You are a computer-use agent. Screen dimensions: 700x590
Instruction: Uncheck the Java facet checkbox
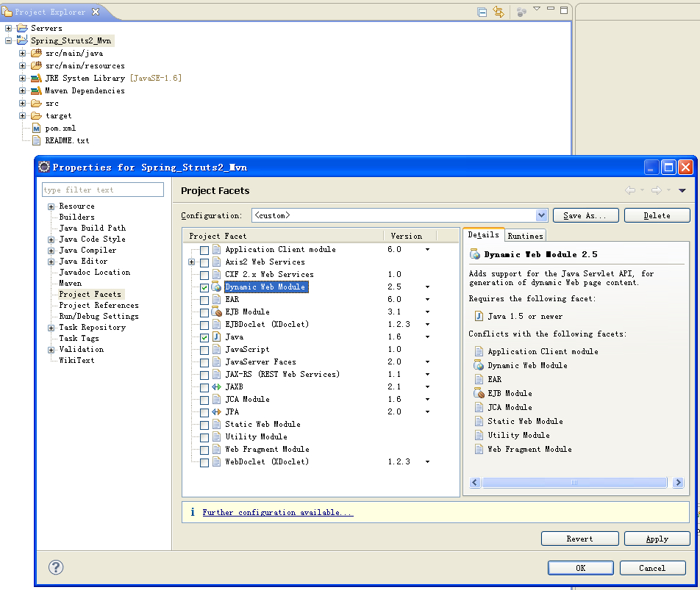pos(204,337)
